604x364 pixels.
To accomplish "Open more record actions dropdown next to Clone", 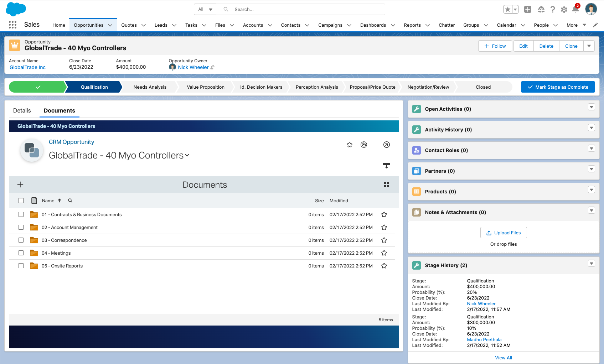I will tap(589, 46).
